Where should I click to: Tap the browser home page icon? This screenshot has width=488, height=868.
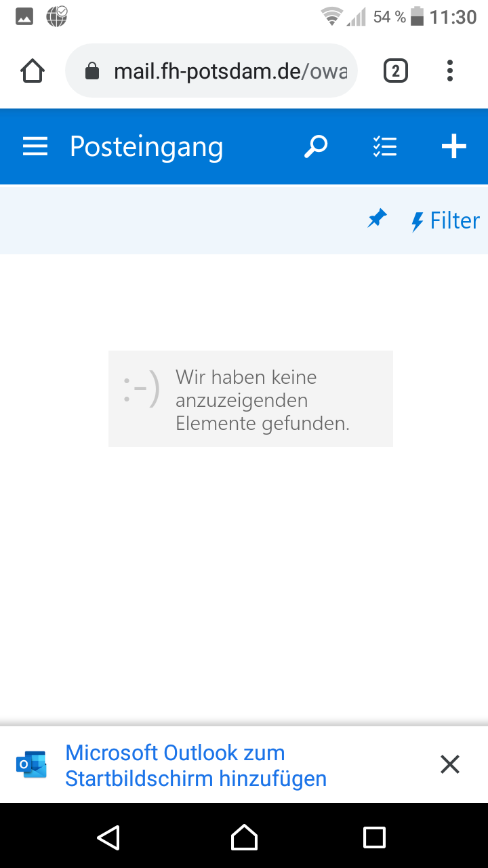33,71
